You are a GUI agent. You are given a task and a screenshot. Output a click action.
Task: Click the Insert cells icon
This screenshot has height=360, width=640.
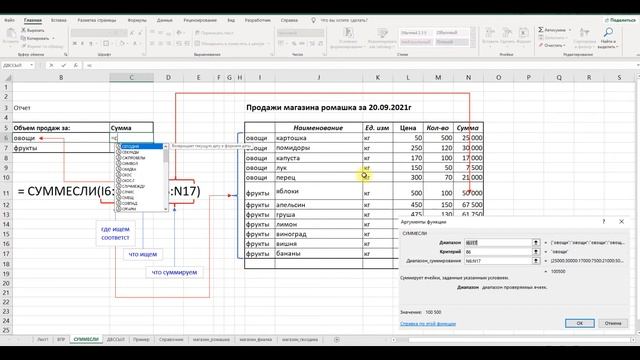coord(489,33)
